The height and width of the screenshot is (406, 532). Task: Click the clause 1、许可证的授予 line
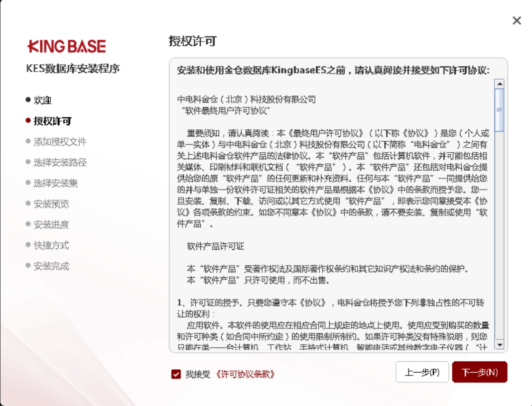click(x=331, y=303)
